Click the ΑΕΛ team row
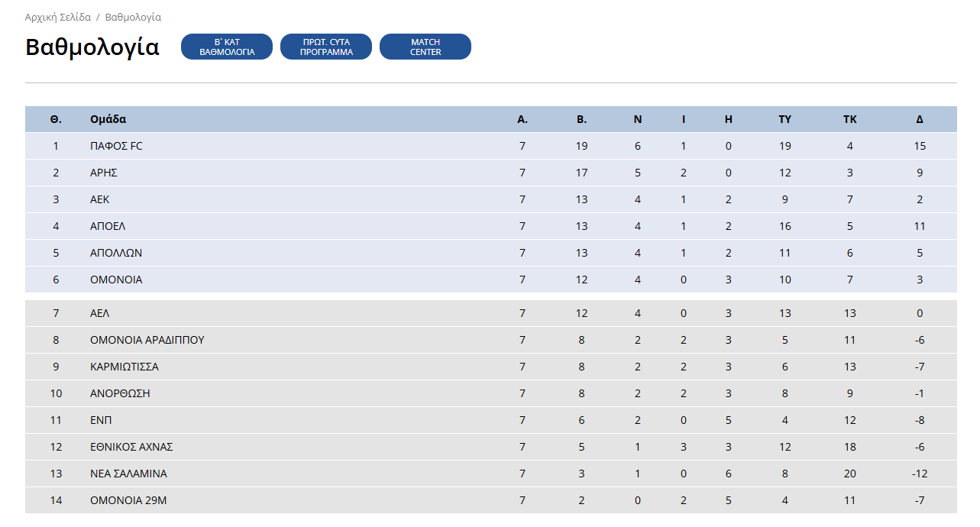The image size is (980, 527). (x=491, y=313)
